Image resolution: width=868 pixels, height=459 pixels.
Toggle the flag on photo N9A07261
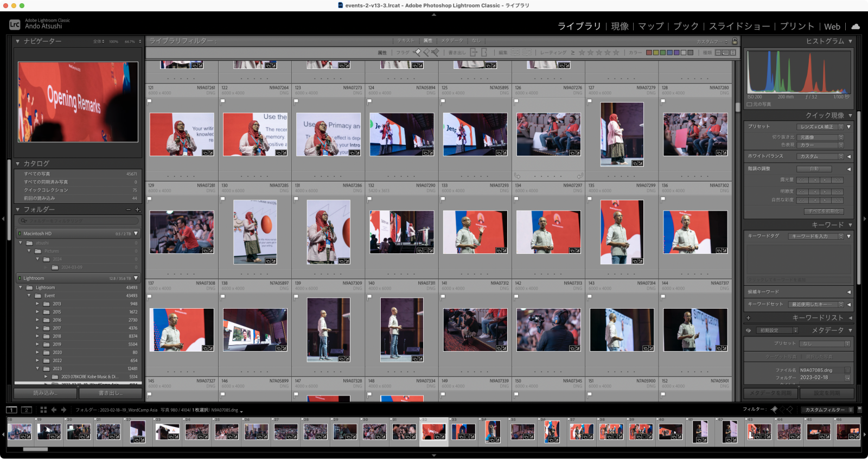[149, 101]
